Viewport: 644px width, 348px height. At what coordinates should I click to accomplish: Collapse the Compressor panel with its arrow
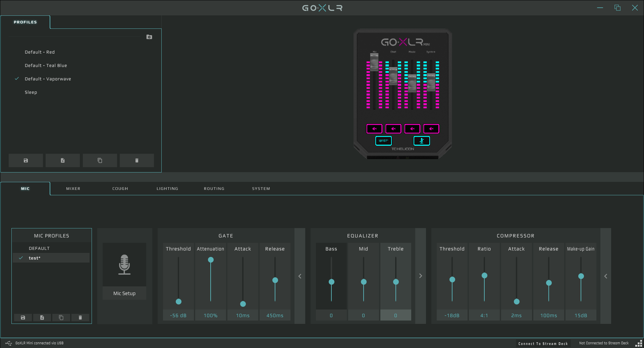606,276
